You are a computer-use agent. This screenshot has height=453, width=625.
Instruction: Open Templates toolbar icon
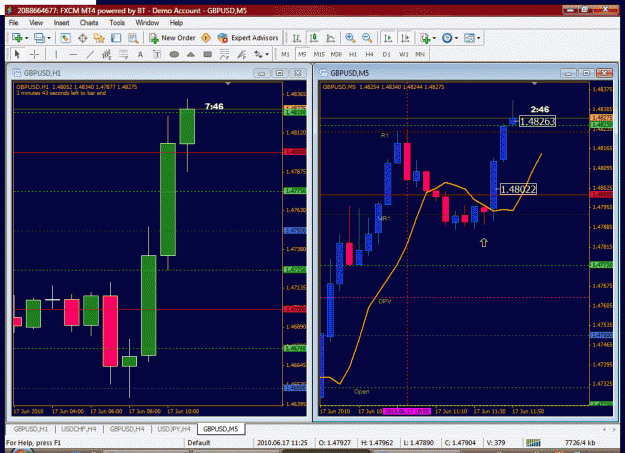click(470, 38)
